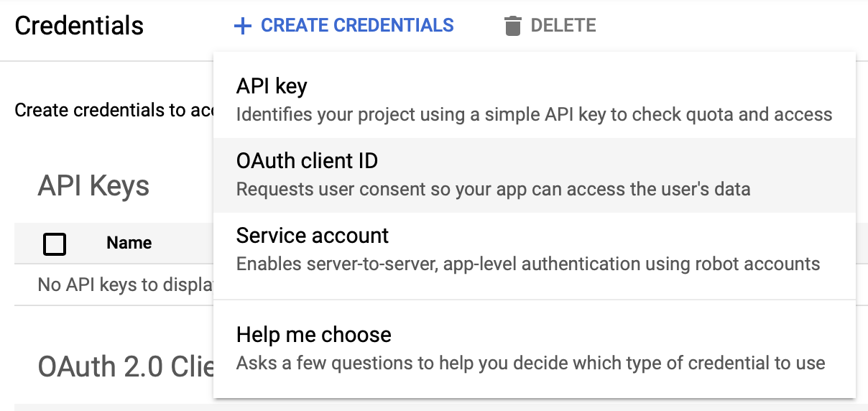Click the "Identifies your project" description line
Viewport: 868px width, 411px height.
click(534, 114)
